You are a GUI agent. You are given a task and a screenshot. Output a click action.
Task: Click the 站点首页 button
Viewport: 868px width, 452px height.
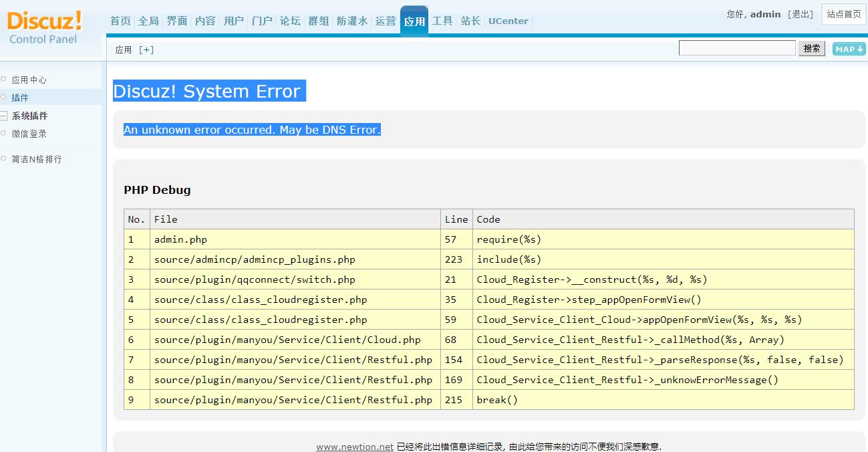click(x=844, y=14)
